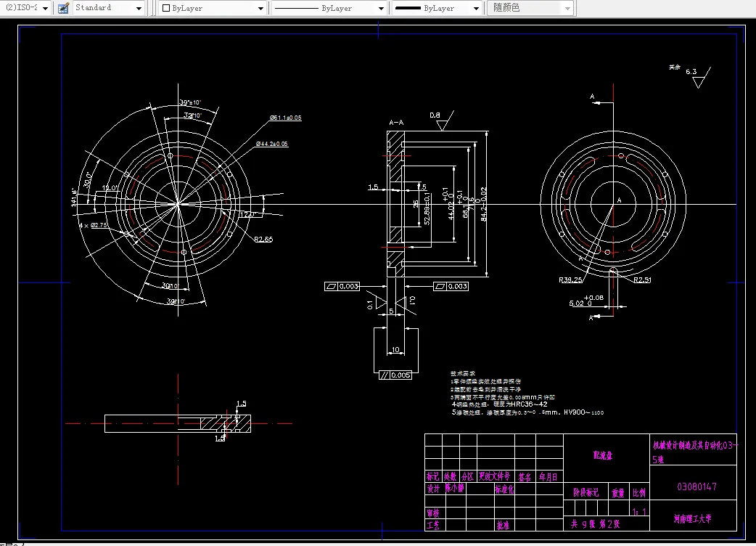Select the 10.0° angle dimension
This screenshot has height=546, width=756.
110,187
